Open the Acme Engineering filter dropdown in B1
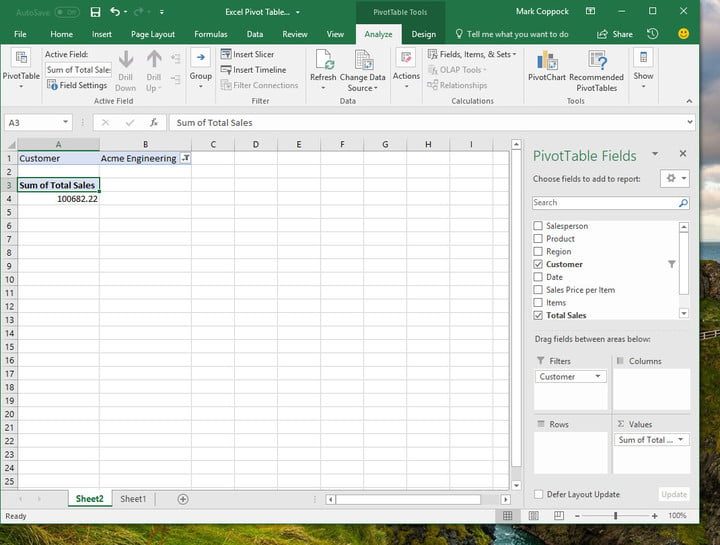Screen dimensions: 720x545 point(186,158)
